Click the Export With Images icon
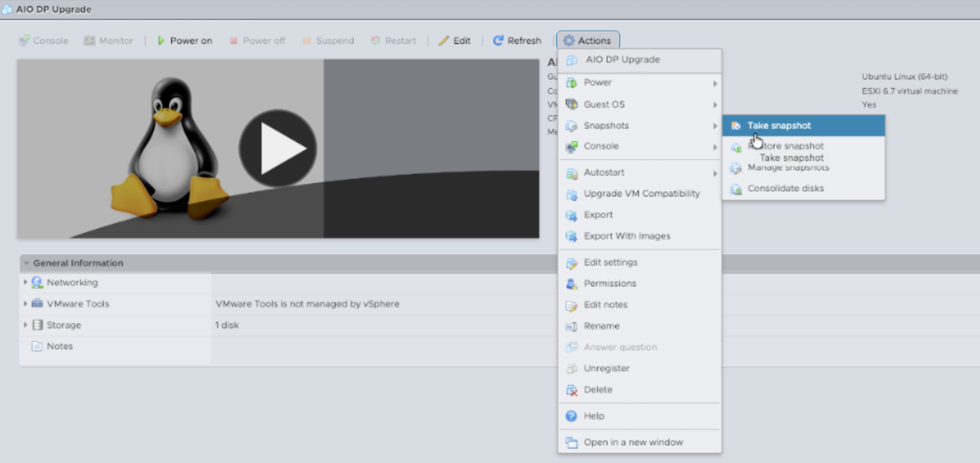Screen dimensions: 980x463 (x=571, y=237)
